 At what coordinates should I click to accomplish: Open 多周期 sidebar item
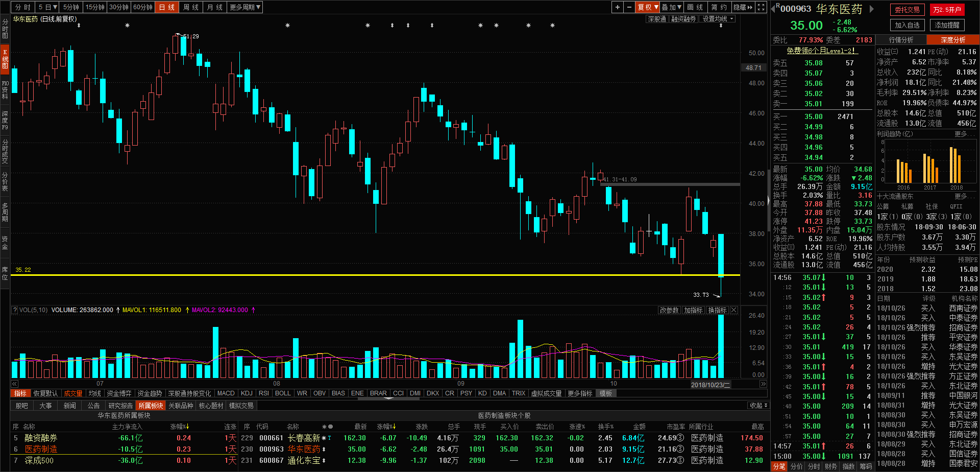pos(5,212)
